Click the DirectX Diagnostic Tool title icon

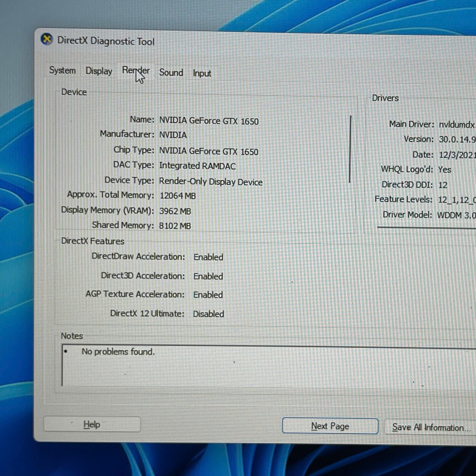(x=47, y=39)
